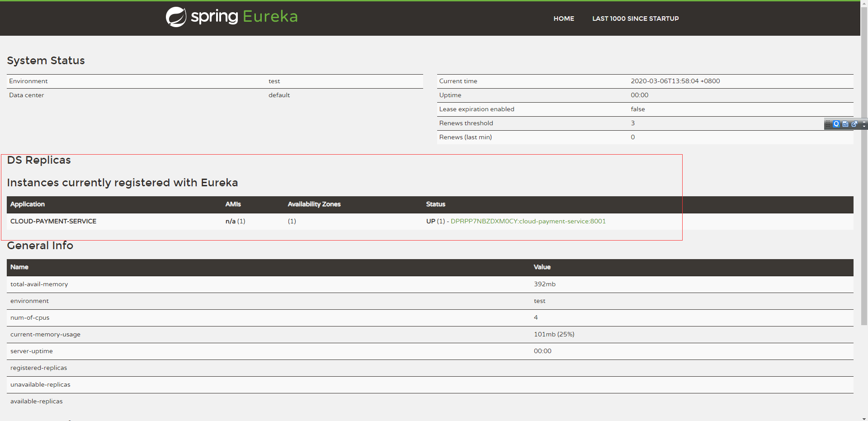Click the Application column header
This screenshot has height=421, width=868.
(x=28, y=204)
